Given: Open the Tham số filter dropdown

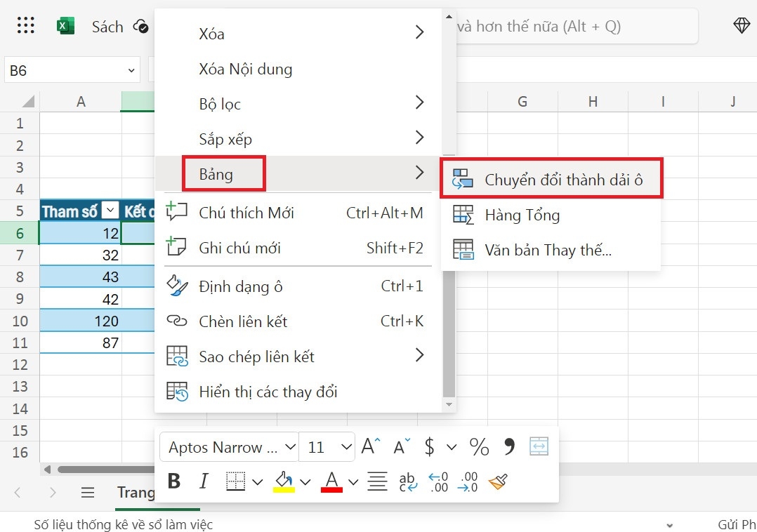Looking at the screenshot, I should coord(110,211).
